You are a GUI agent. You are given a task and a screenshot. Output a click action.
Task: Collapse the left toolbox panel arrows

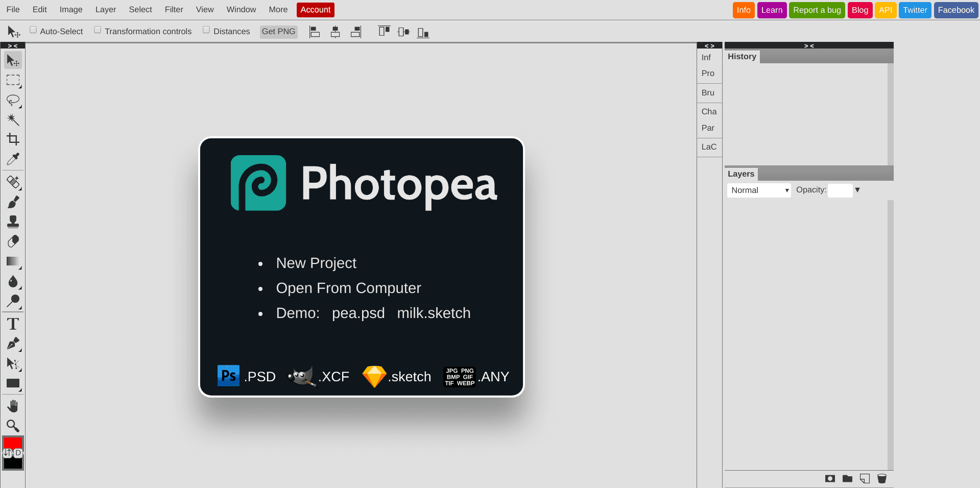(13, 45)
